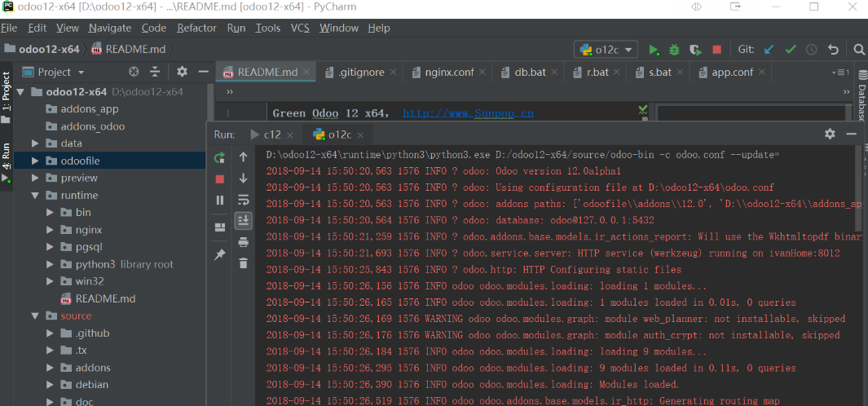
Task: Click odoo12-x64 breadcrumb in navigation bar
Action: (x=42, y=49)
